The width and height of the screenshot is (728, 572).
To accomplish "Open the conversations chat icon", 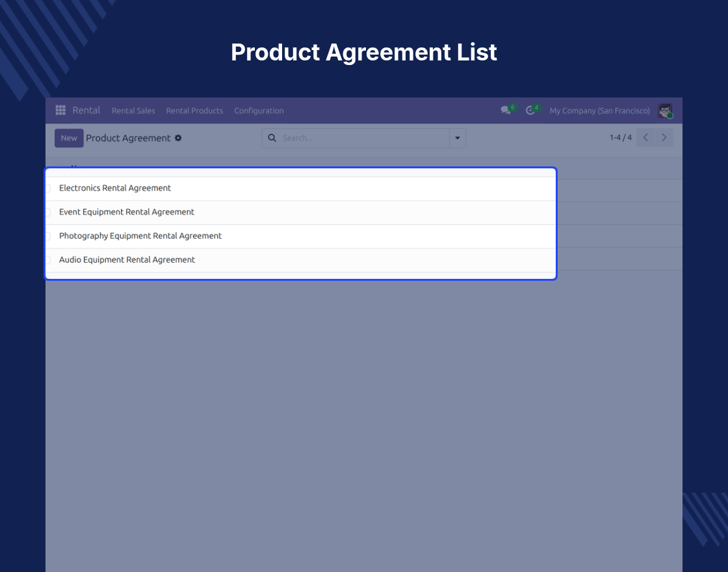I will [x=506, y=110].
